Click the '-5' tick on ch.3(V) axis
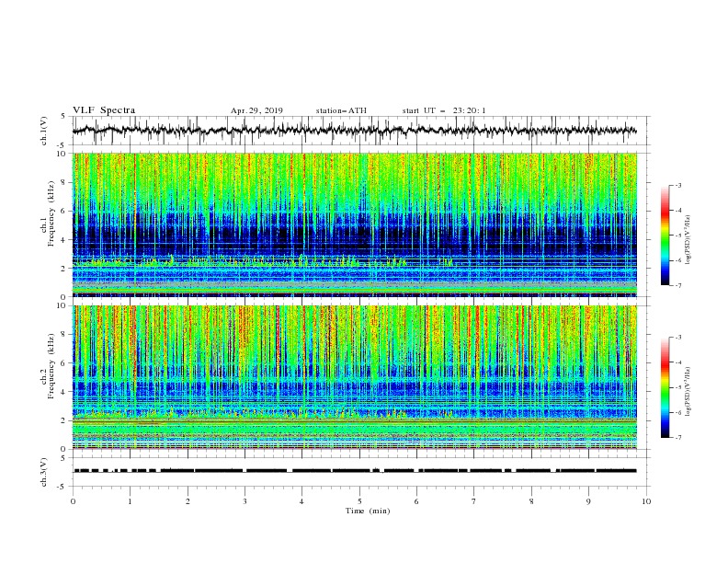728x563 pixels. click(63, 487)
